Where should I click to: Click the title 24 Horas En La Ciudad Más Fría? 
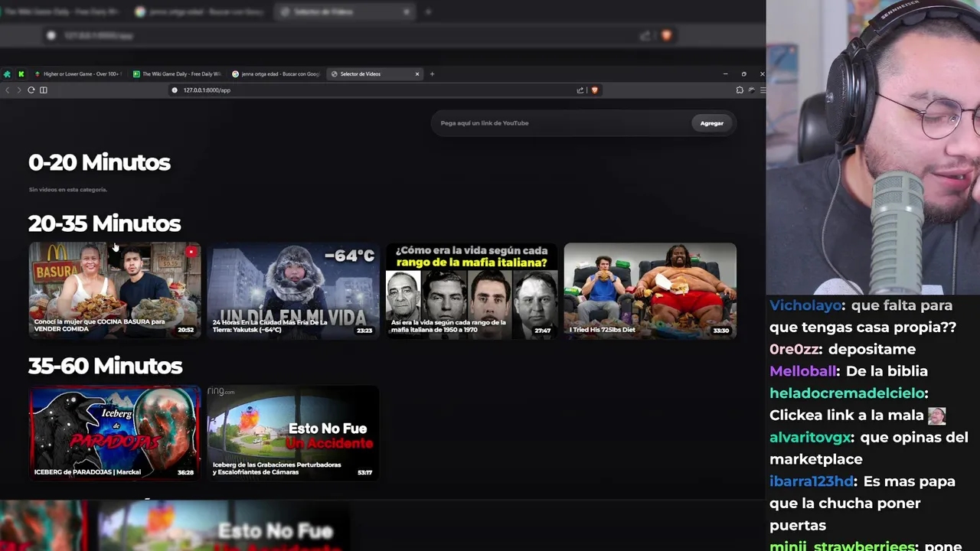pyautogui.click(x=269, y=326)
